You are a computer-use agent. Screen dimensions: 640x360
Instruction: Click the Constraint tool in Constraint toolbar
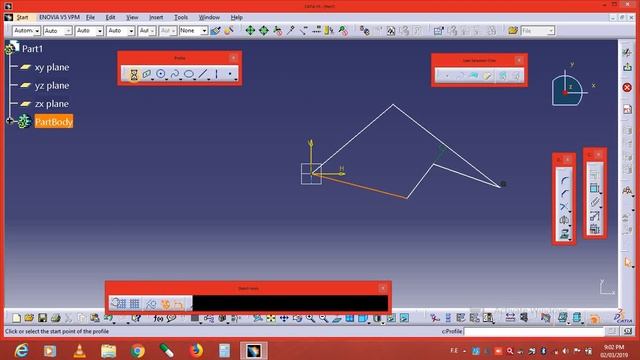[x=594, y=188]
